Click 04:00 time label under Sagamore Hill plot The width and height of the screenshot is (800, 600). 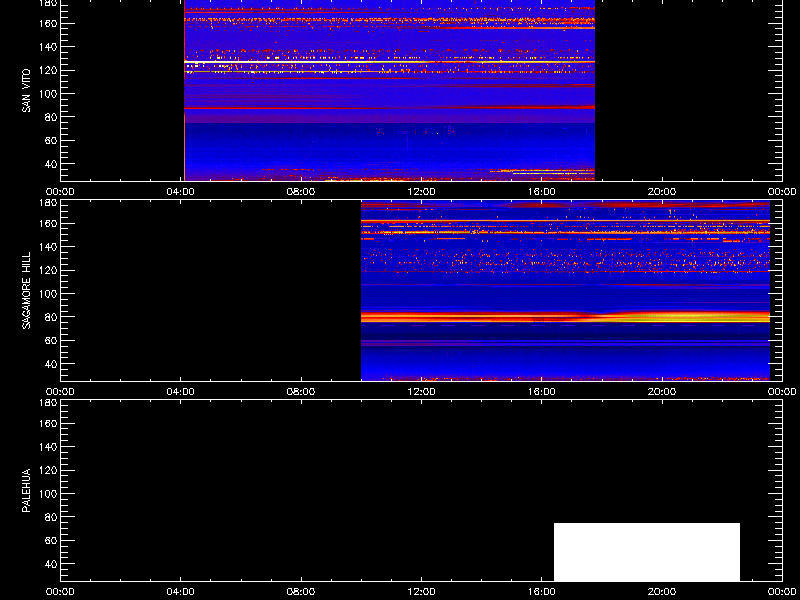pos(181,392)
